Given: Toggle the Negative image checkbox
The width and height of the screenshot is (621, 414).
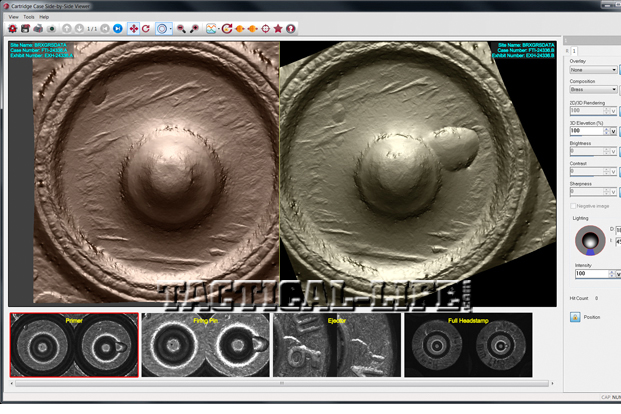Looking at the screenshot, I should point(573,205).
